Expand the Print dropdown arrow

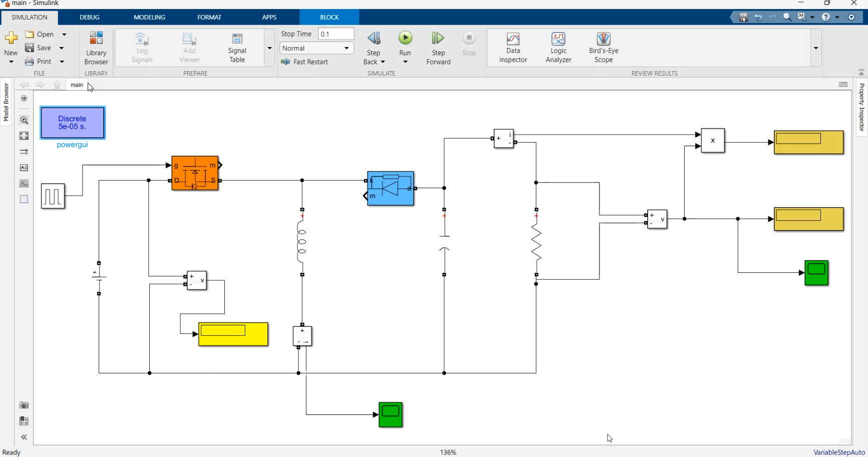click(x=62, y=62)
